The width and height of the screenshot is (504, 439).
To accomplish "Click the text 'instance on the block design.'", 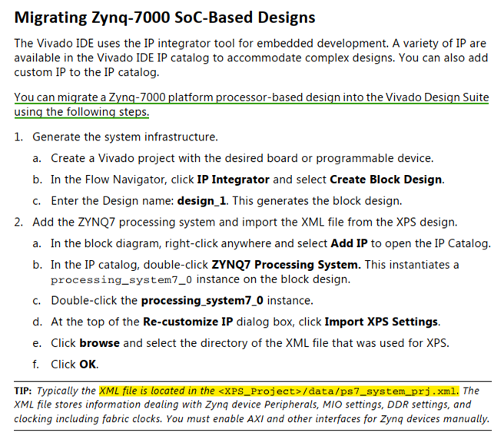I will [274, 279].
